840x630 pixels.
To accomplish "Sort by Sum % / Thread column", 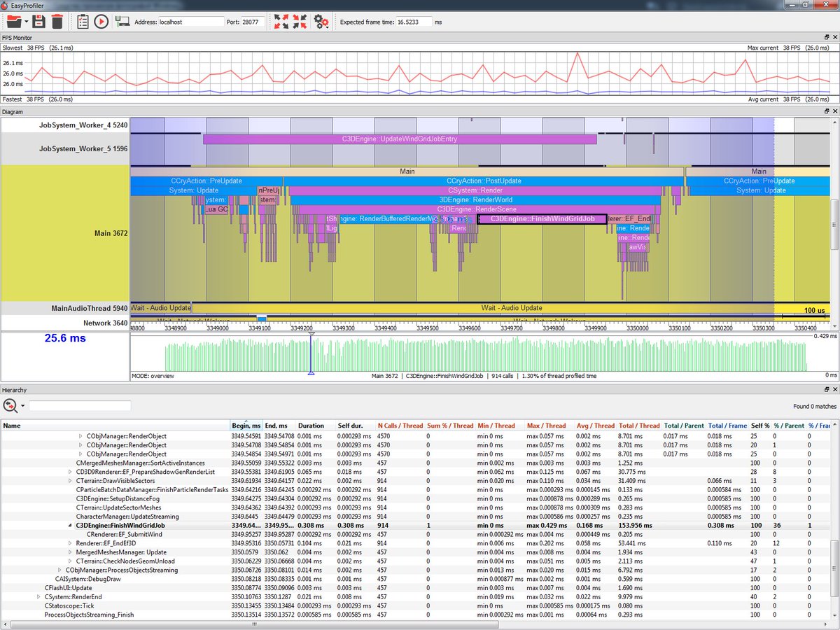I will [450, 426].
